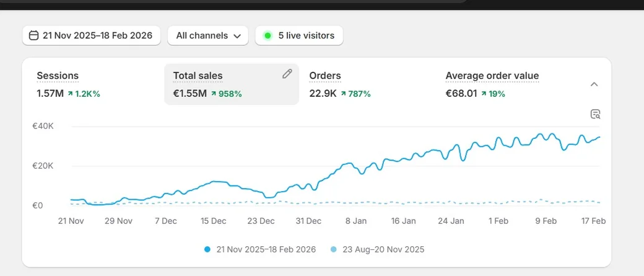644x276 pixels.
Task: Click the 21 Nov axis date label
Action: pyautogui.click(x=71, y=221)
